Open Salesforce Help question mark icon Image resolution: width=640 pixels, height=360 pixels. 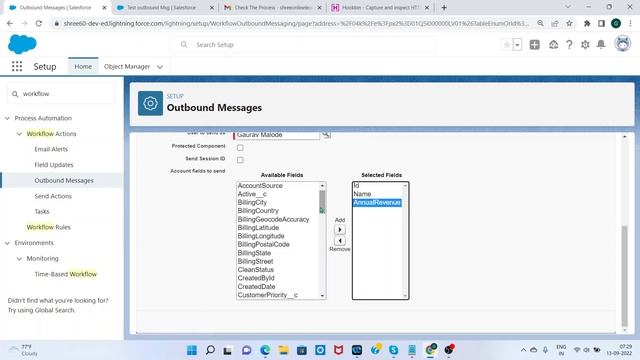coord(569,44)
